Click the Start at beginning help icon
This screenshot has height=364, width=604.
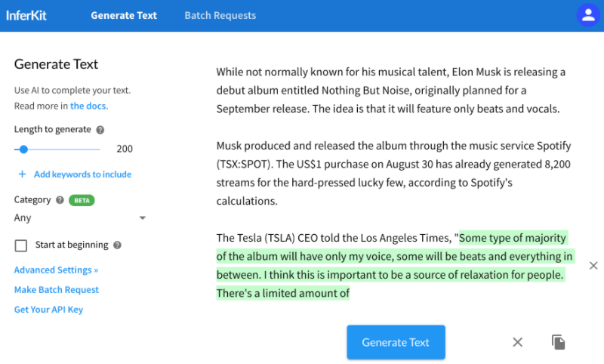(117, 245)
